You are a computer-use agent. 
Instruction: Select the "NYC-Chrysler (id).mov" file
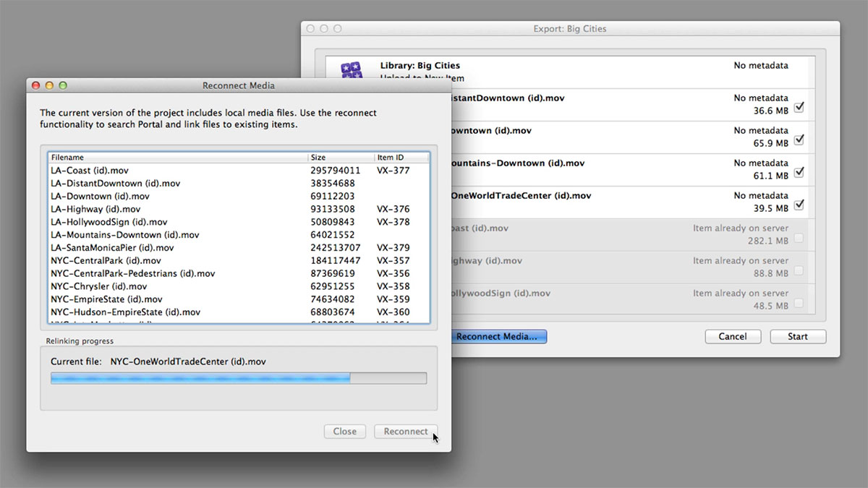(99, 286)
